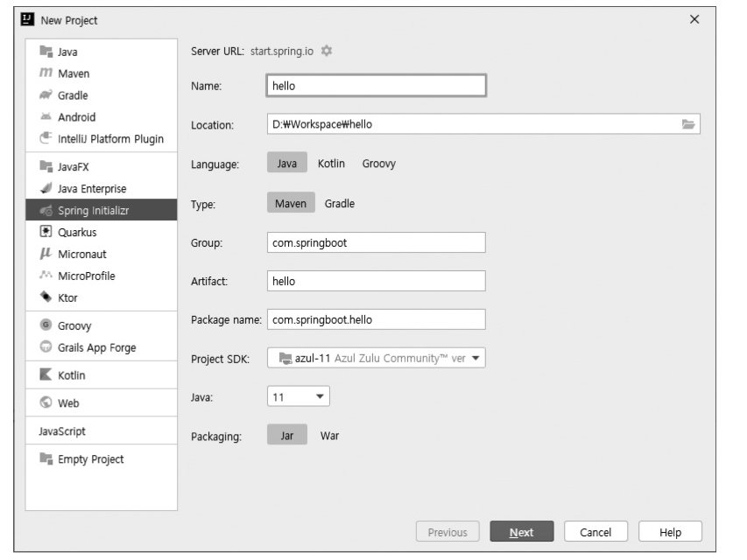Viewport: 747px width, 560px height.
Task: Click the Android robot icon
Action: coord(46,116)
